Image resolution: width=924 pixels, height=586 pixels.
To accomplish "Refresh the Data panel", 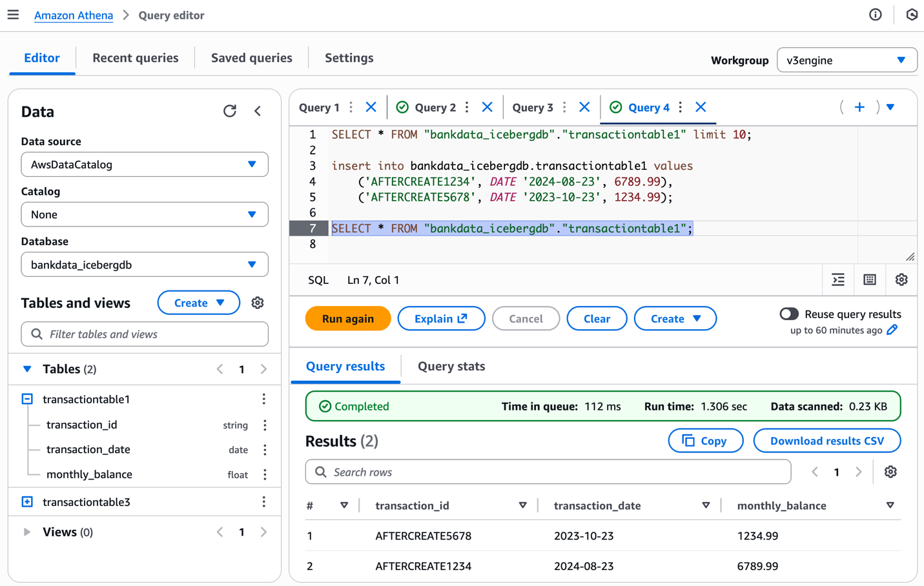I will [230, 111].
